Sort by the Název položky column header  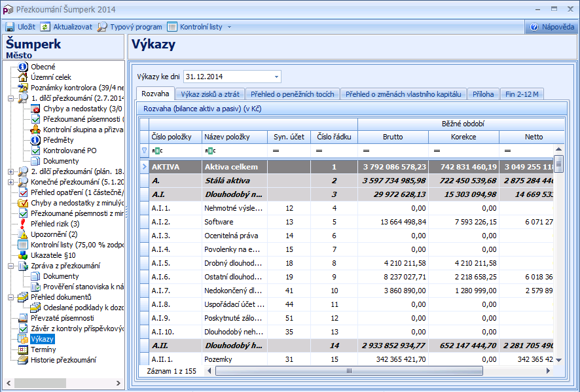pos(234,137)
